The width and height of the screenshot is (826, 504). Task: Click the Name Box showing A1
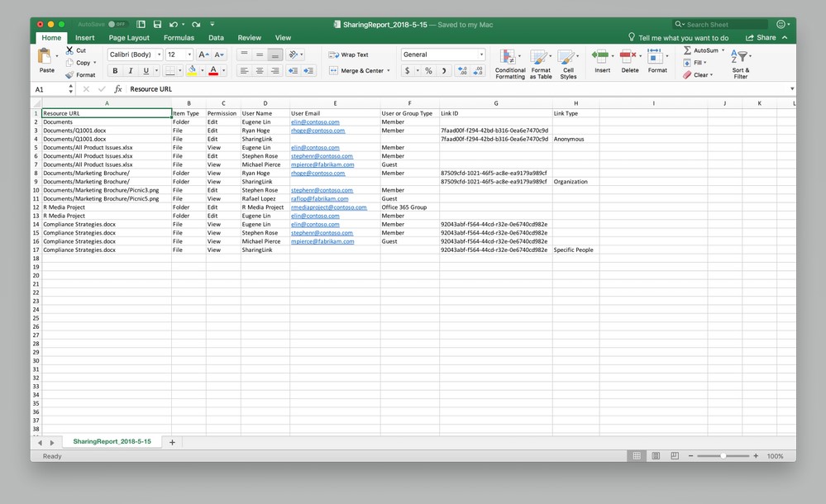(53, 89)
